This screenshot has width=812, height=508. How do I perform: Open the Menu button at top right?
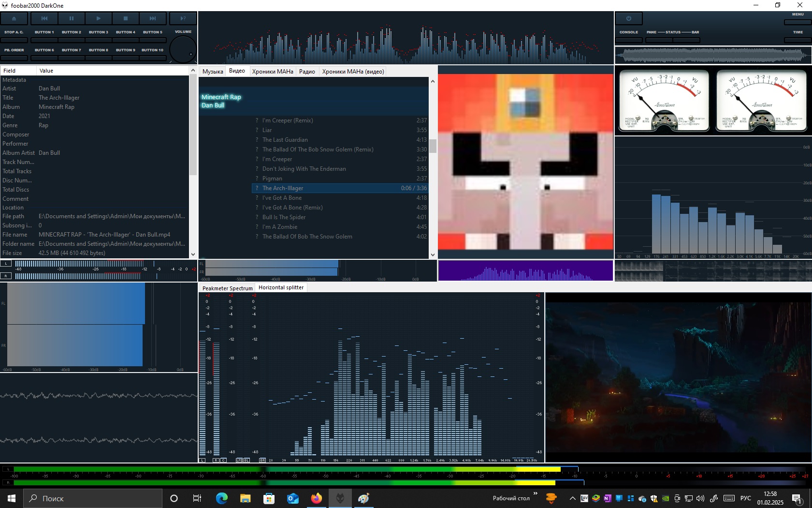pos(797,22)
